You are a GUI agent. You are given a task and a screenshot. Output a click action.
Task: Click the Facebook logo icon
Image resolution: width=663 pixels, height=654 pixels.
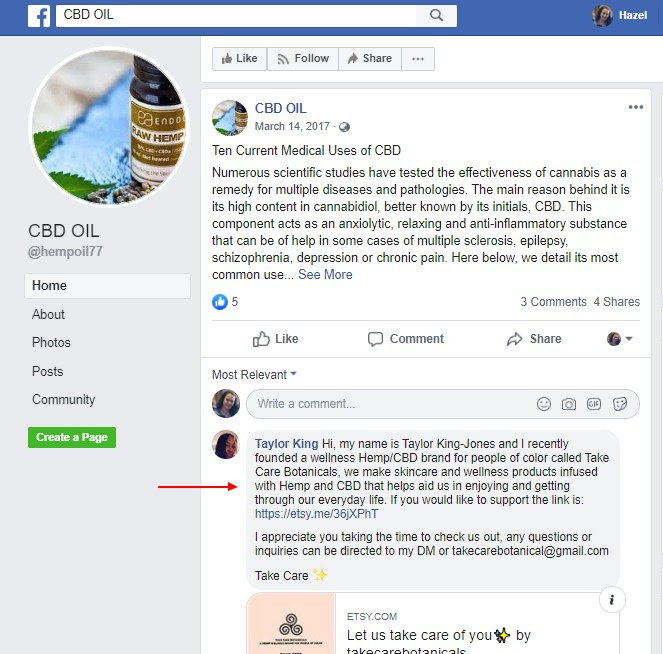click(39, 16)
